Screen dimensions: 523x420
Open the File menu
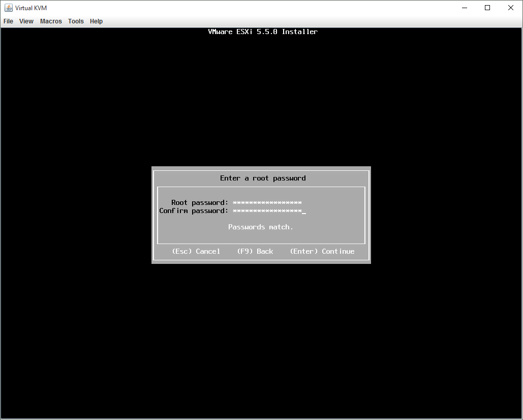coord(8,21)
